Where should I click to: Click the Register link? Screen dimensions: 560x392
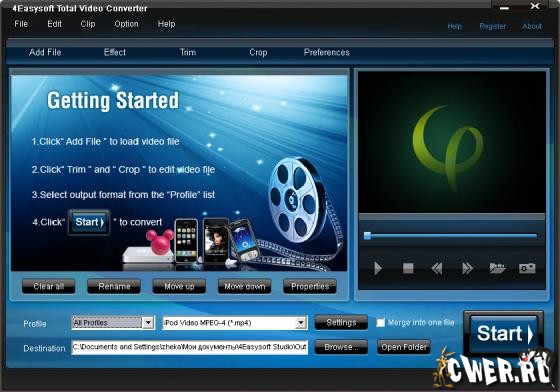point(493,26)
